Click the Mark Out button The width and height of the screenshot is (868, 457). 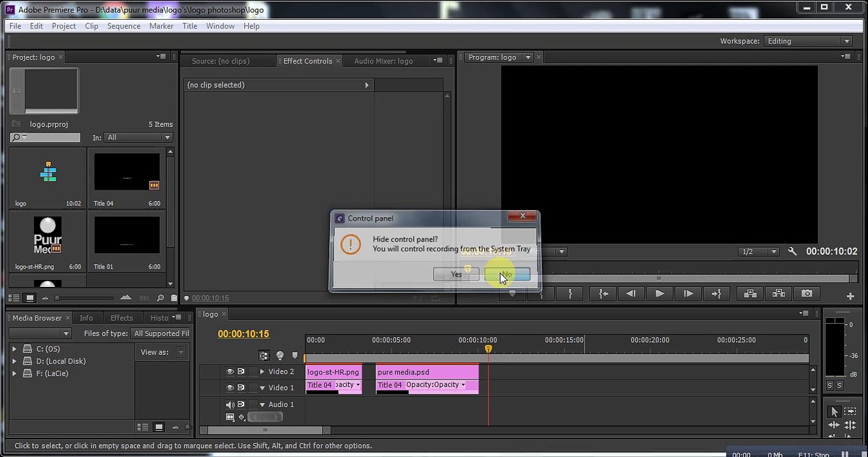(x=570, y=294)
